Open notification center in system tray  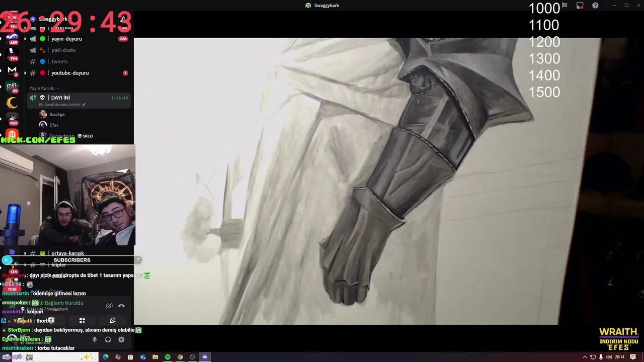(633, 357)
